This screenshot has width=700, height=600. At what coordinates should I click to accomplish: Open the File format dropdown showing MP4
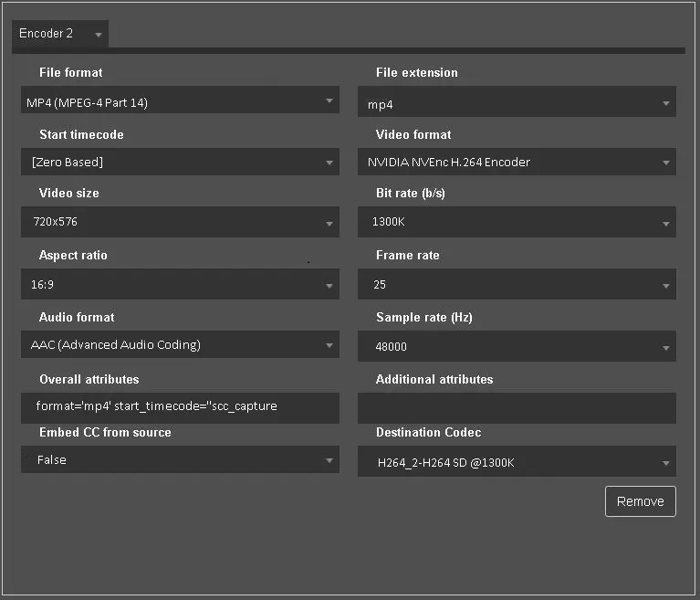point(179,101)
